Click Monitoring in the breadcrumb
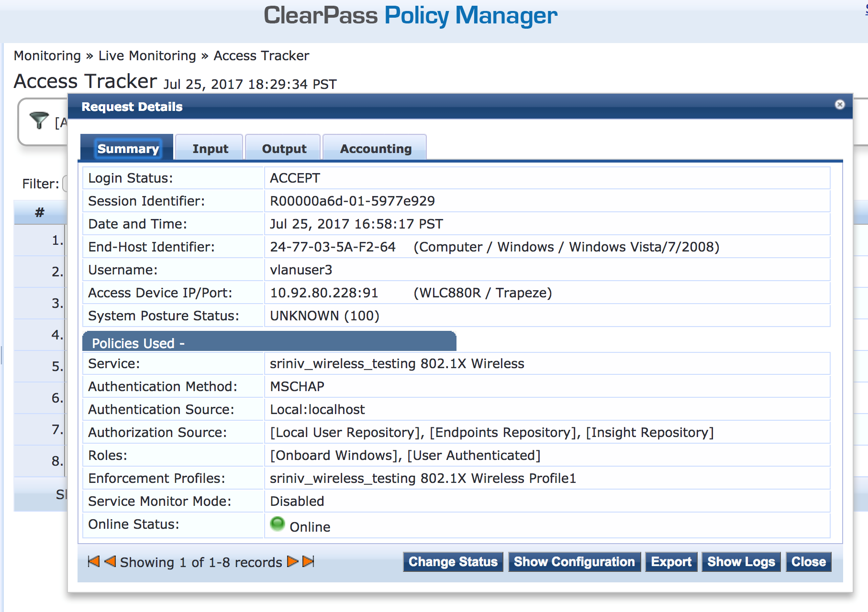This screenshot has height=612, width=868. click(x=47, y=56)
